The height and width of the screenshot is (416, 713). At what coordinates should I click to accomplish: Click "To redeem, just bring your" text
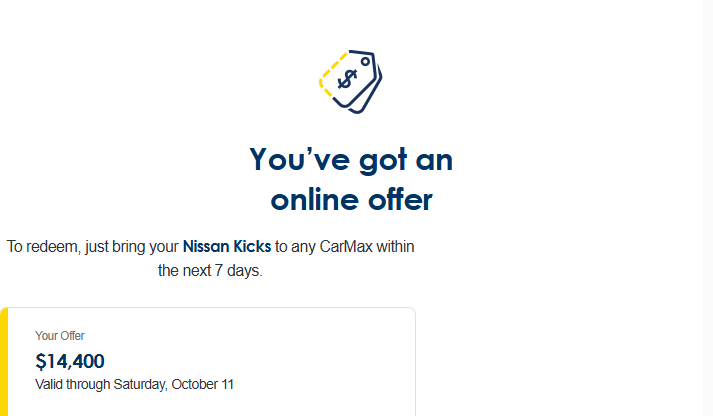93,246
